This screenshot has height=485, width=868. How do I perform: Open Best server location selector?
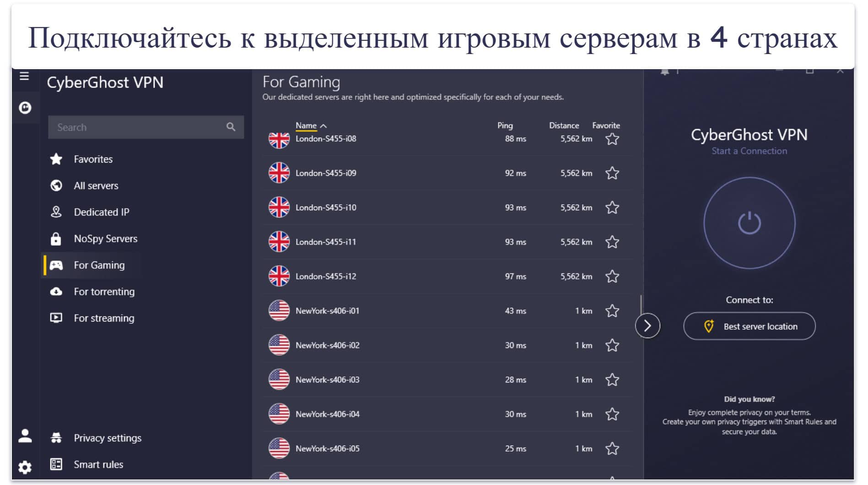(749, 326)
